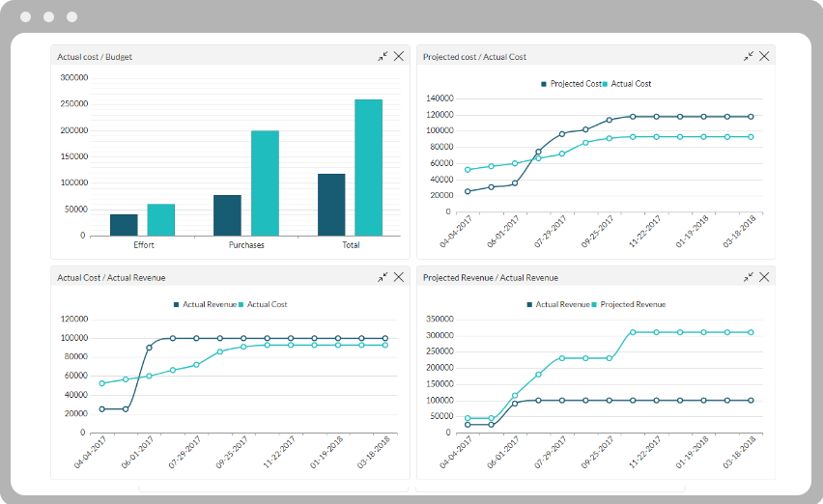Close the Projected Revenue / Actual Revenue panel

(764, 277)
